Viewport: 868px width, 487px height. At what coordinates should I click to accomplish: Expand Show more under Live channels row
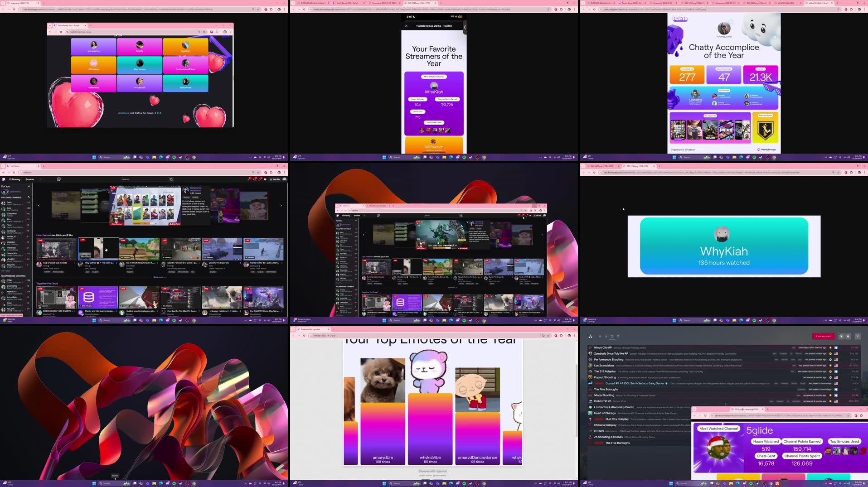[159, 277]
